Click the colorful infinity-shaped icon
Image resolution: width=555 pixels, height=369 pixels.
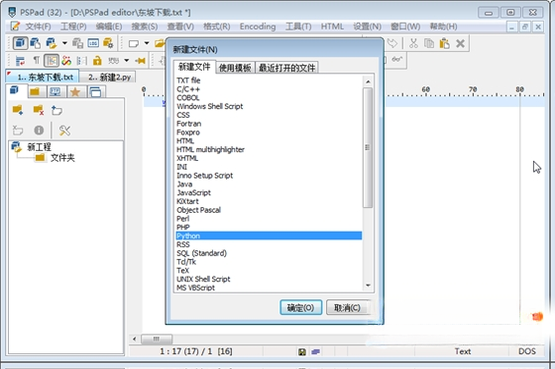click(66, 61)
